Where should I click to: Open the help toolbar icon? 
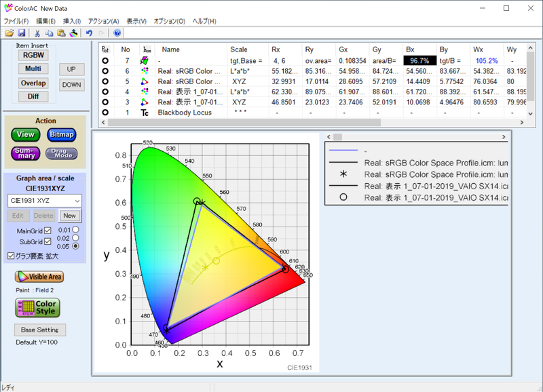(115, 32)
